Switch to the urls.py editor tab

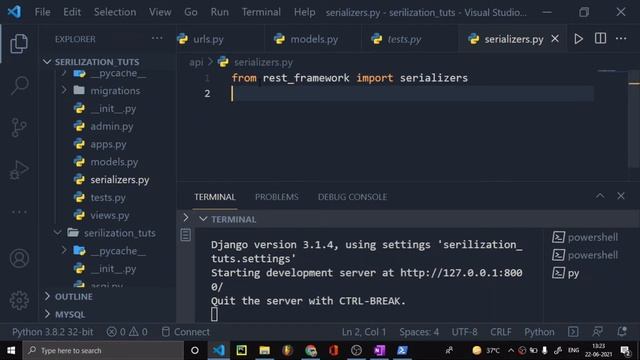[x=209, y=39]
